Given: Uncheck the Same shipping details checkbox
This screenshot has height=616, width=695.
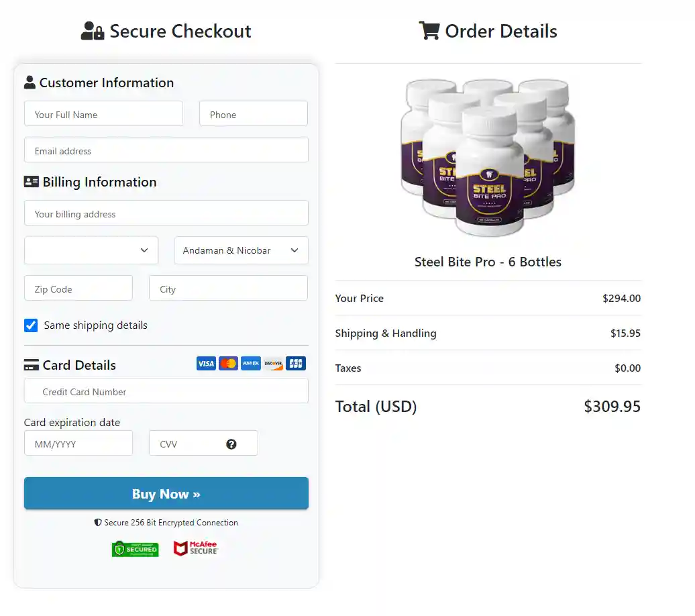Looking at the screenshot, I should coord(31,325).
